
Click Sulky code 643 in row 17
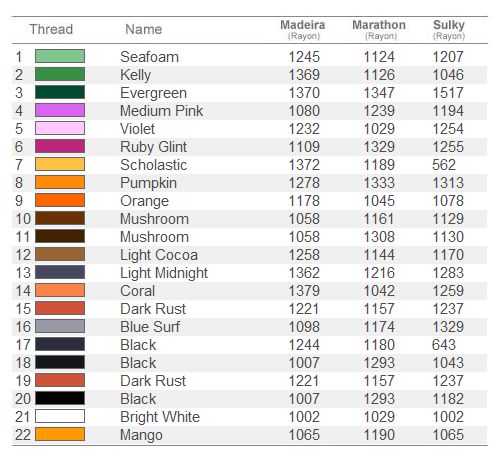tap(444, 345)
